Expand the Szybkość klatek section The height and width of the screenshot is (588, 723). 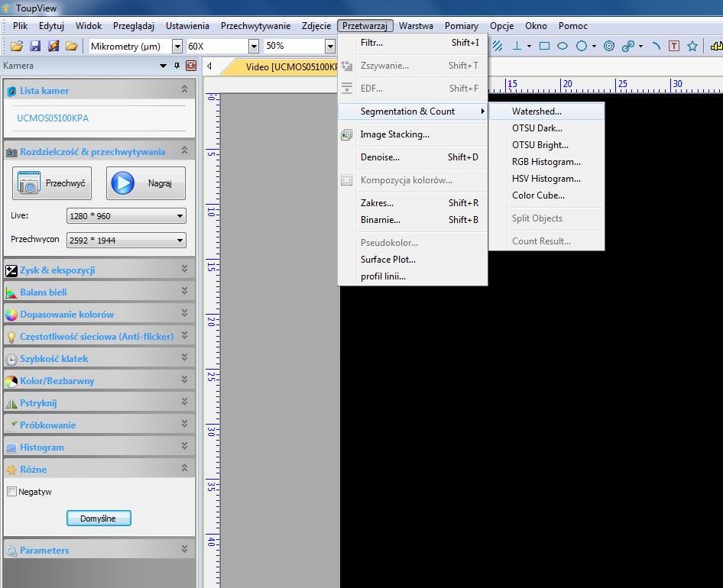[184, 357]
